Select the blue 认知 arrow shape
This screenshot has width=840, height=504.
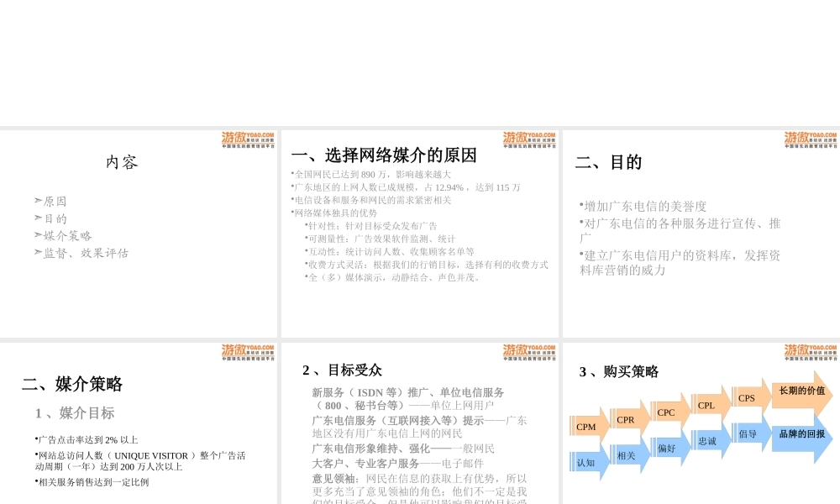click(590, 462)
